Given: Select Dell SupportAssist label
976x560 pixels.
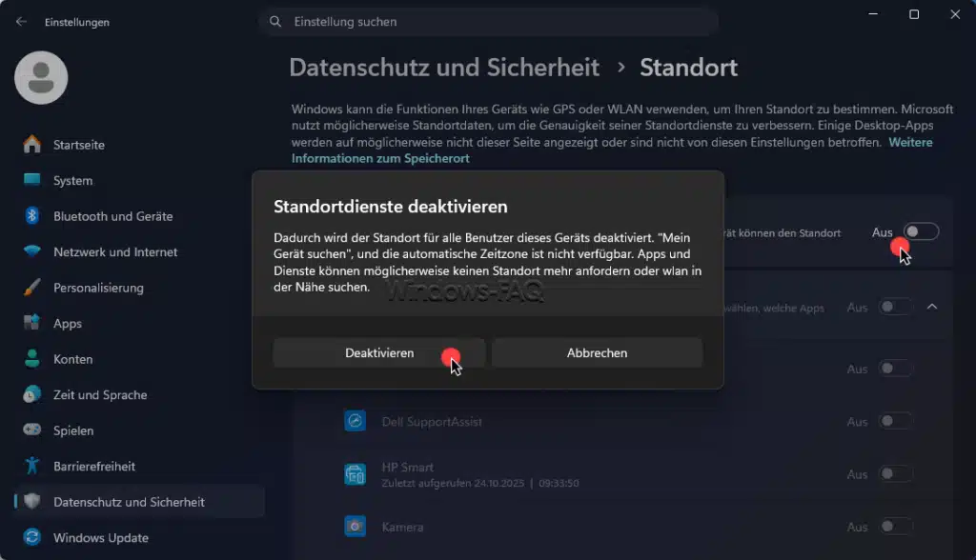Looking at the screenshot, I should [x=432, y=422].
